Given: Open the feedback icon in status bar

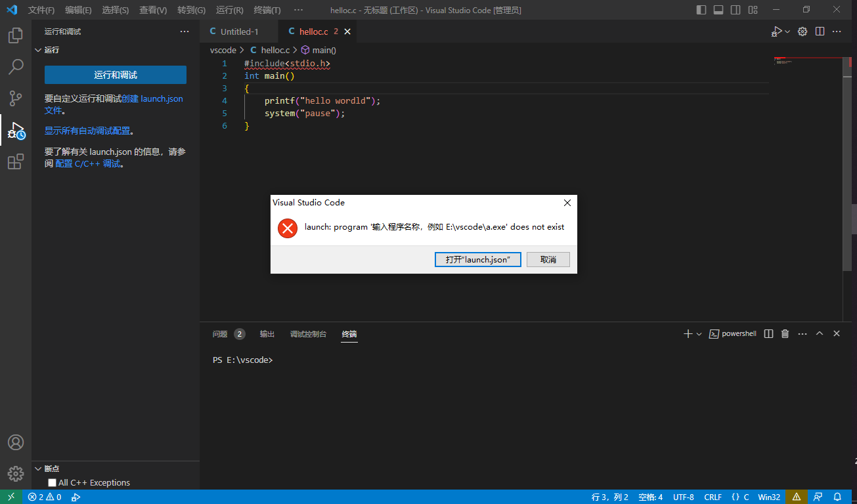Looking at the screenshot, I should pos(818,497).
